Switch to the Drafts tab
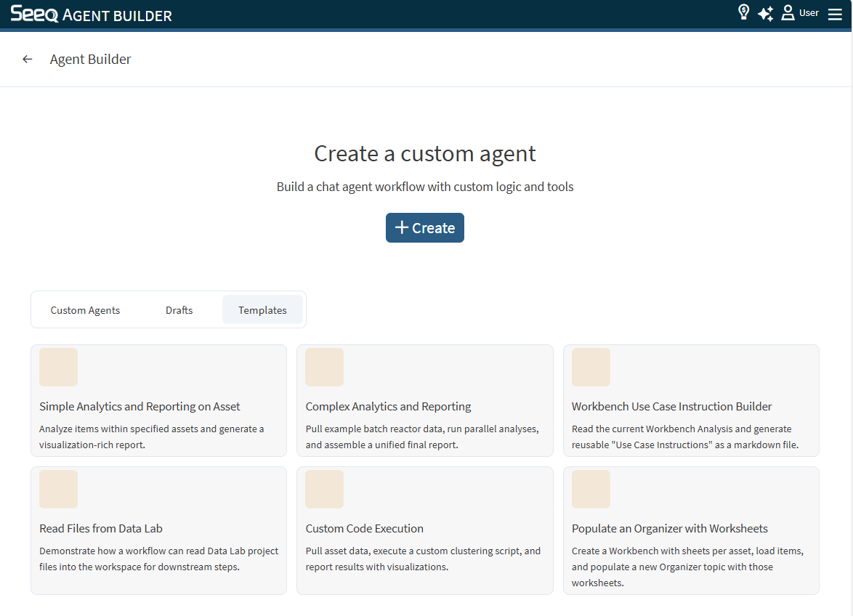 click(x=179, y=310)
